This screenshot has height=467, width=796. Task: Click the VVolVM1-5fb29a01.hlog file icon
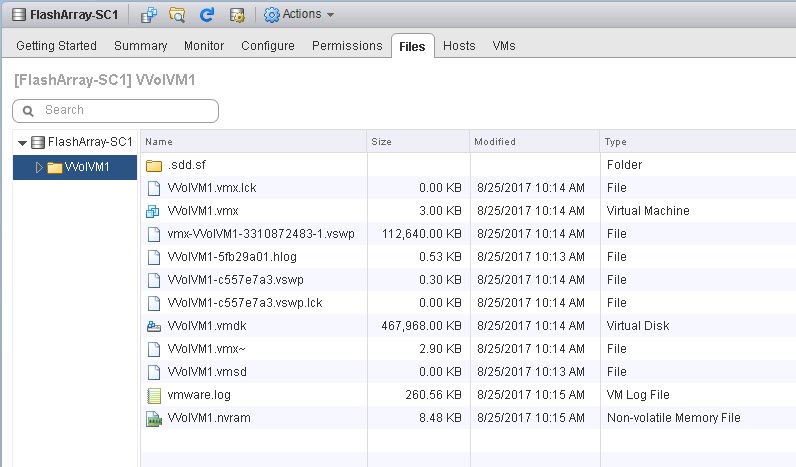click(154, 257)
